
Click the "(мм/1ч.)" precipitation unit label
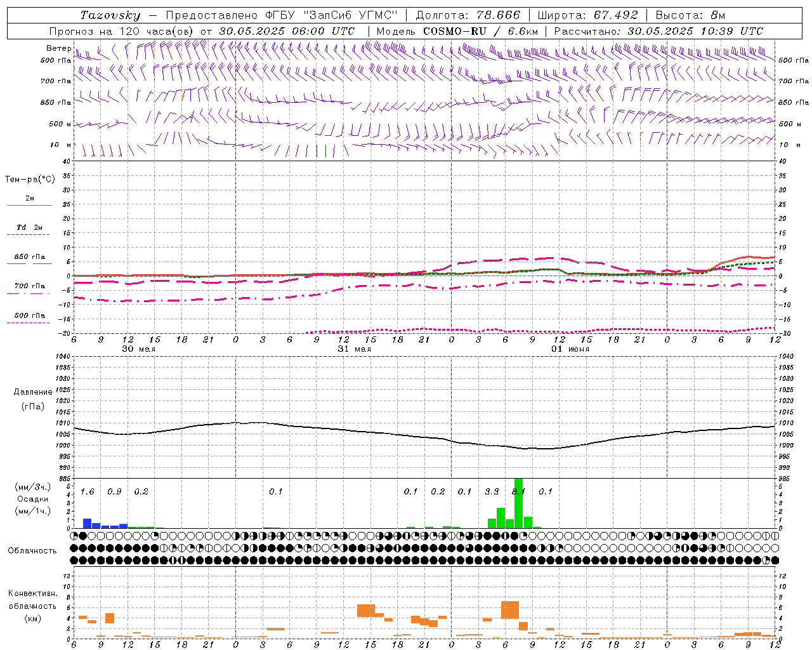click(32, 511)
